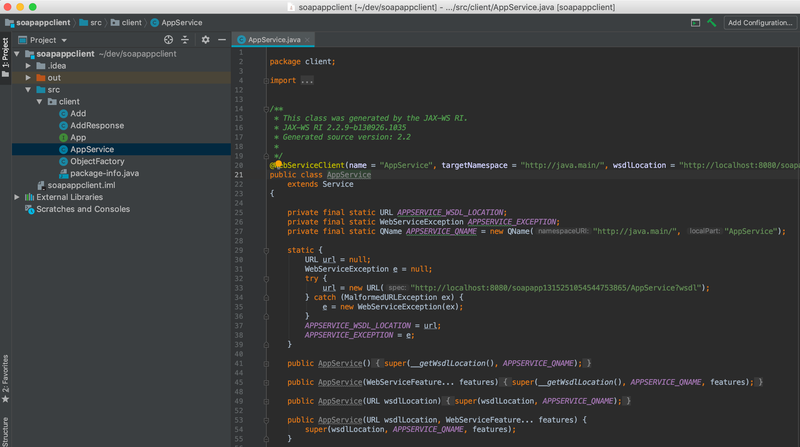Viewport: 800px width, 447px height.
Task: Close the AppService.java tab
Action: 307,40
